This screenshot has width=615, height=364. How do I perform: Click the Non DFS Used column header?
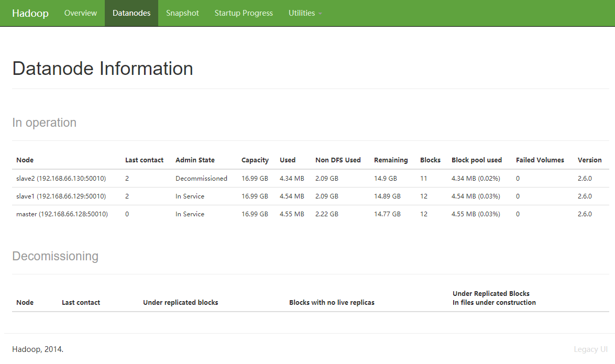(338, 160)
